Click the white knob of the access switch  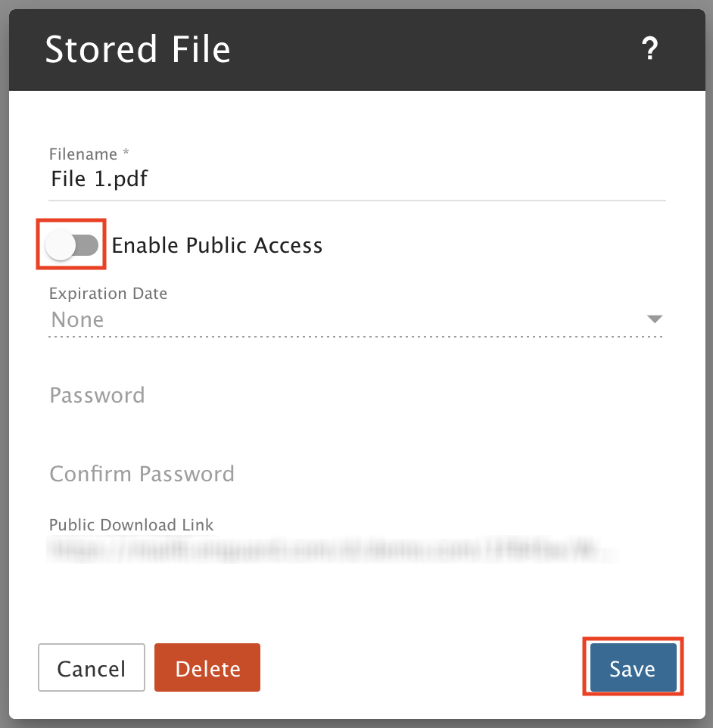click(x=61, y=245)
